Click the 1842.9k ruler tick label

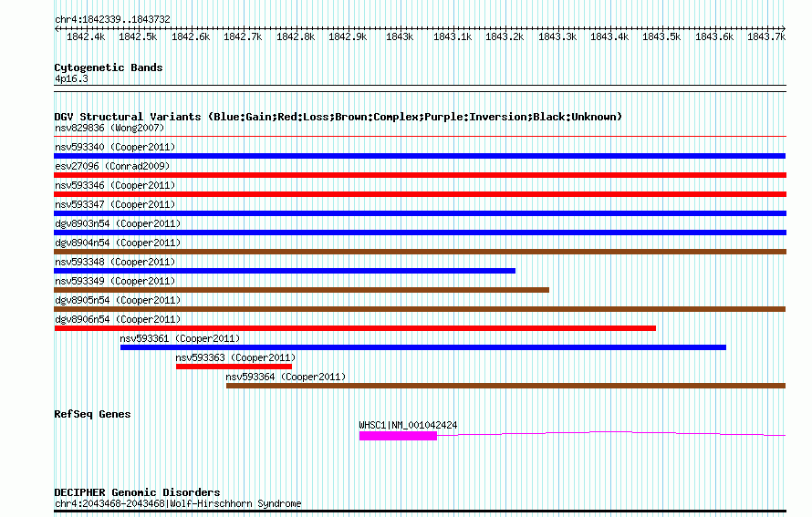pos(348,36)
